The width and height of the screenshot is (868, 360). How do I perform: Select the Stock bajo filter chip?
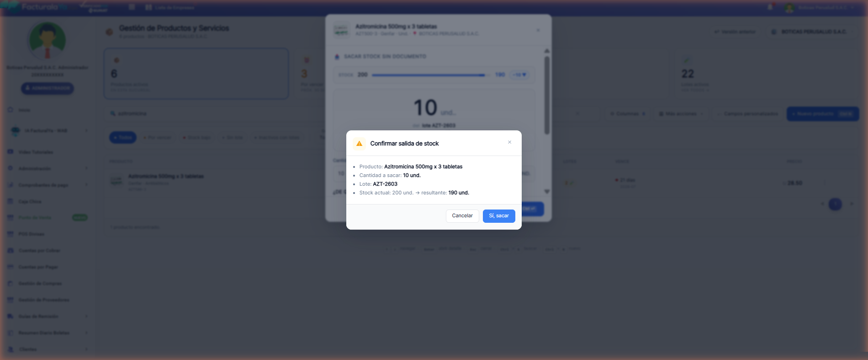click(x=197, y=137)
